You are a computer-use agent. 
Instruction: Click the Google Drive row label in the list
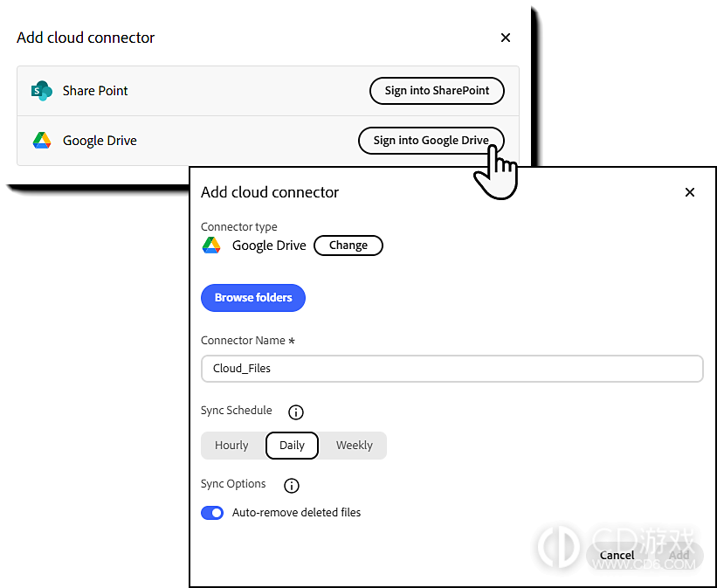100,141
